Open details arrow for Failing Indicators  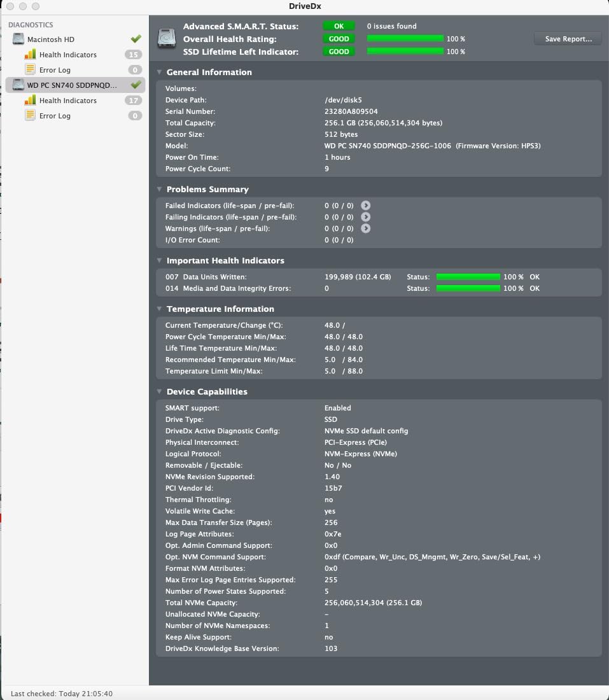pos(366,217)
